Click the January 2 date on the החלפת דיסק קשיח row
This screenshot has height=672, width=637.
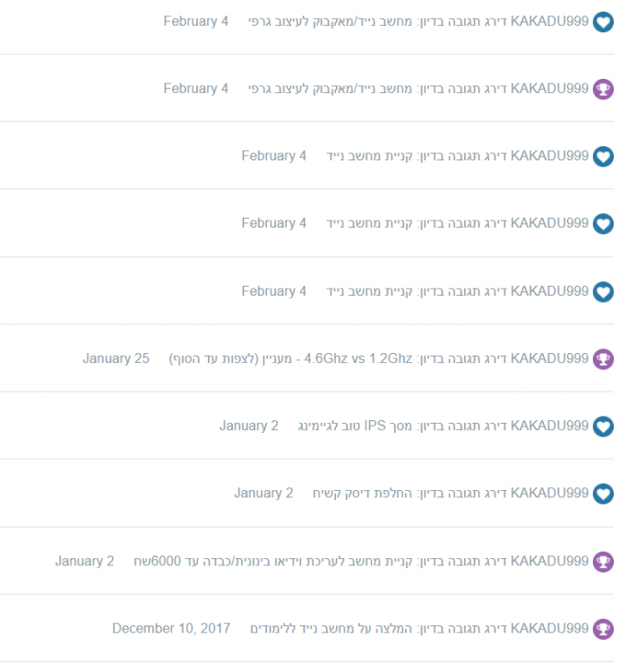263,493
